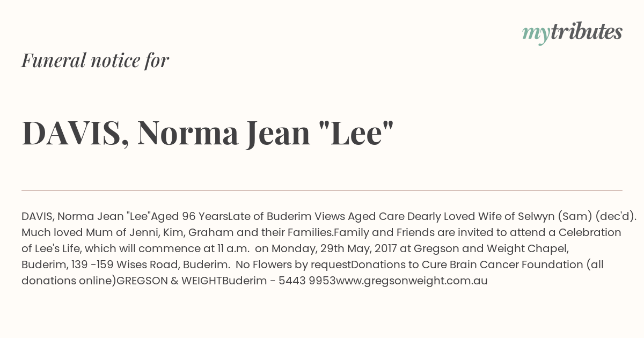Click the GREGSON & WEIGHT name in notice
The width and height of the screenshot is (644, 338).
tap(170, 281)
